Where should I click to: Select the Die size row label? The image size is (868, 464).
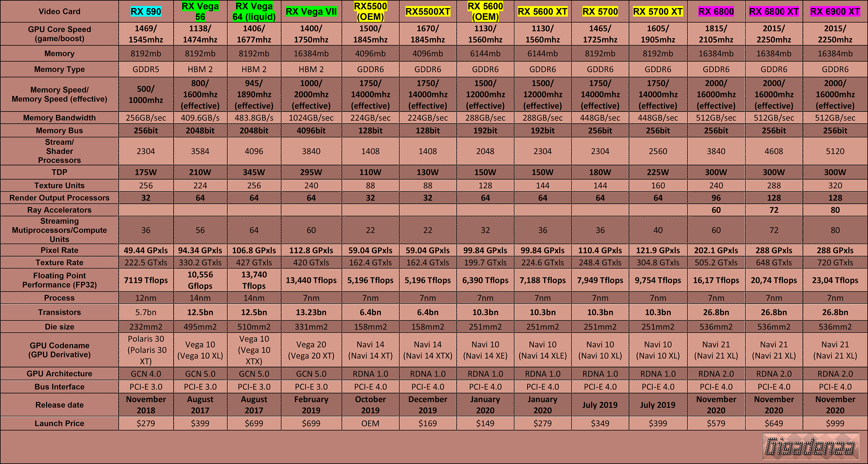coord(59,327)
